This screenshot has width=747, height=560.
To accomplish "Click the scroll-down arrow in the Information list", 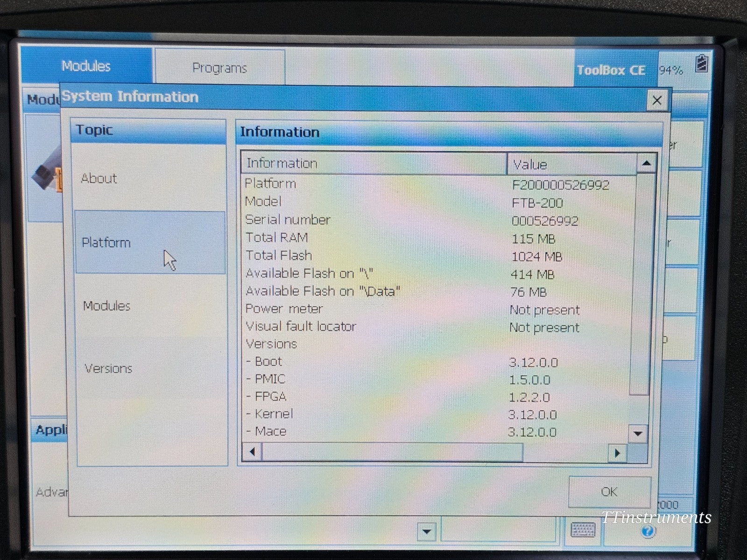I will [x=637, y=434].
